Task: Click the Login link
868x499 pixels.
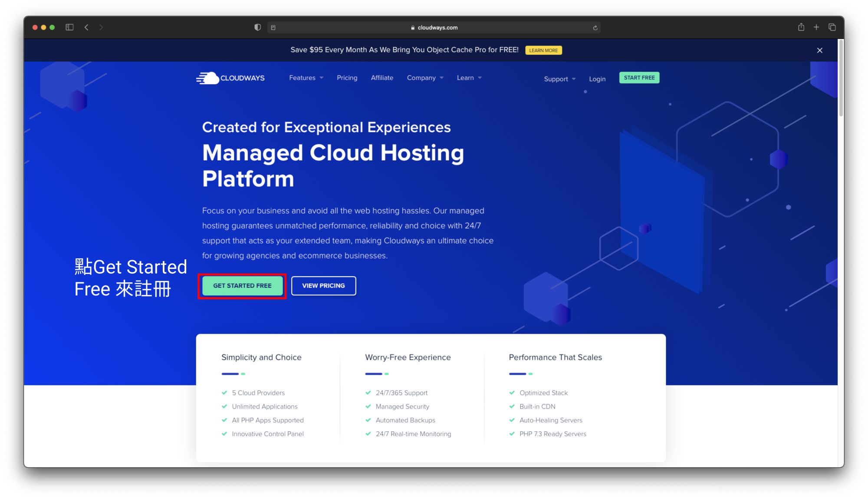Action: coord(597,79)
